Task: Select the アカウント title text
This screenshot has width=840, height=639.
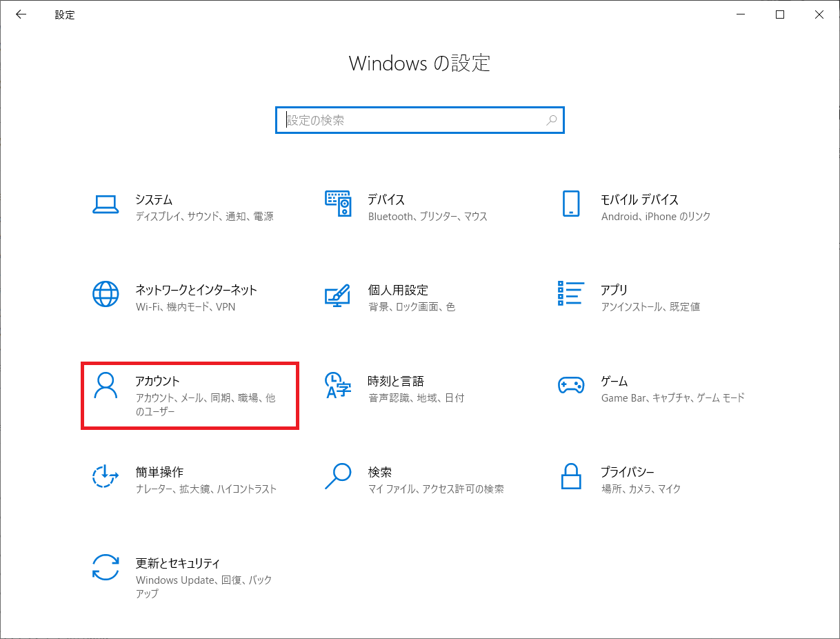Action: click(157, 381)
